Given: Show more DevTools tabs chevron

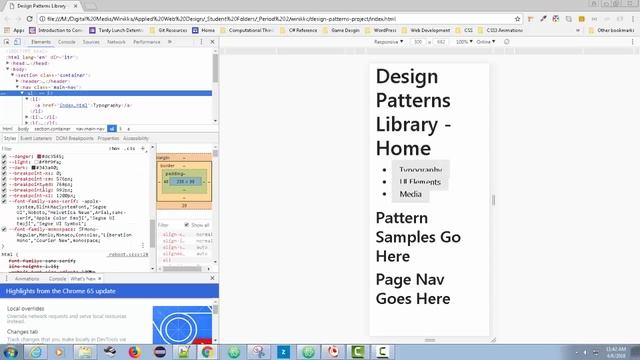Looking at the screenshot, I should pos(170,42).
